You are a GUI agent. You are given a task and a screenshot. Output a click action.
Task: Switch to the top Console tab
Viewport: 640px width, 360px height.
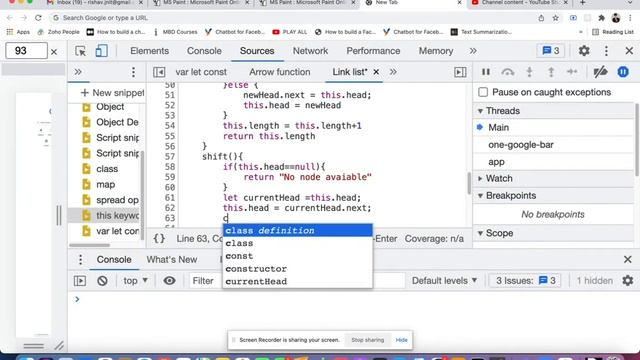pyautogui.click(x=204, y=51)
